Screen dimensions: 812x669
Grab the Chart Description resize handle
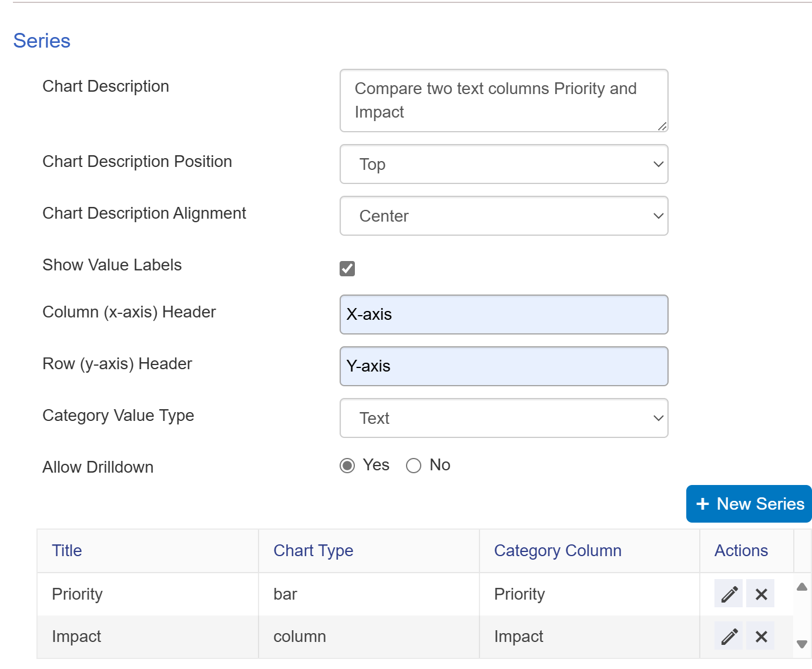[x=662, y=126]
